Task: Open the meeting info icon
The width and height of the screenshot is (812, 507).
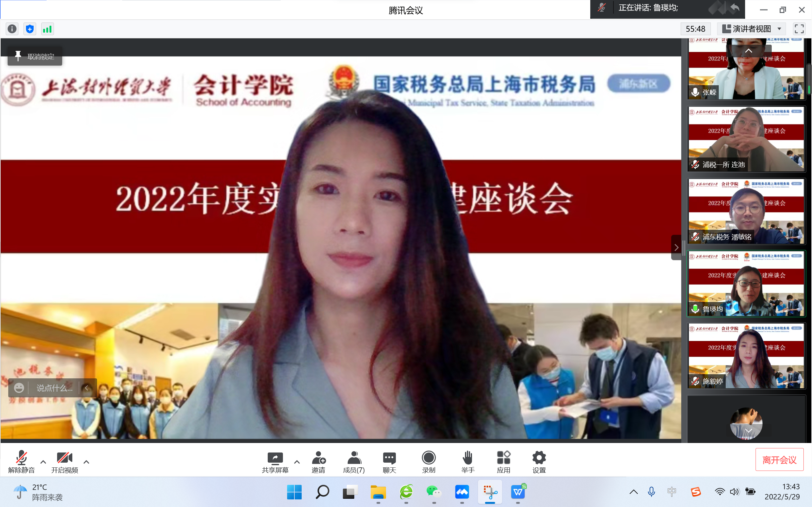Action: click(12, 29)
